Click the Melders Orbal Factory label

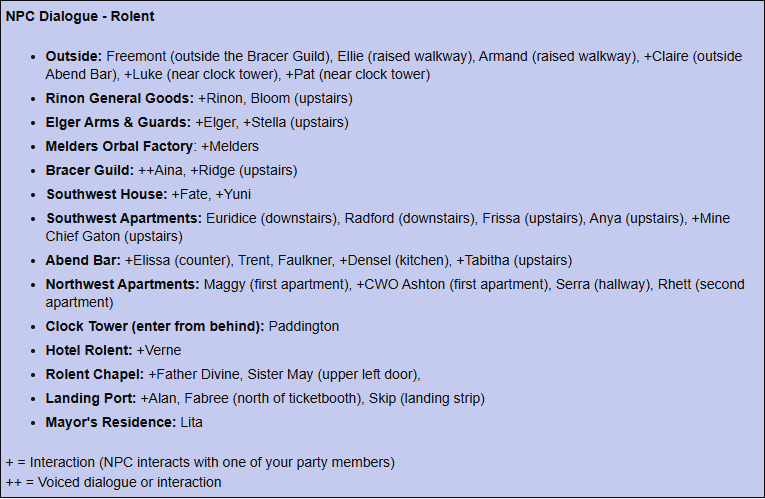pos(119,146)
